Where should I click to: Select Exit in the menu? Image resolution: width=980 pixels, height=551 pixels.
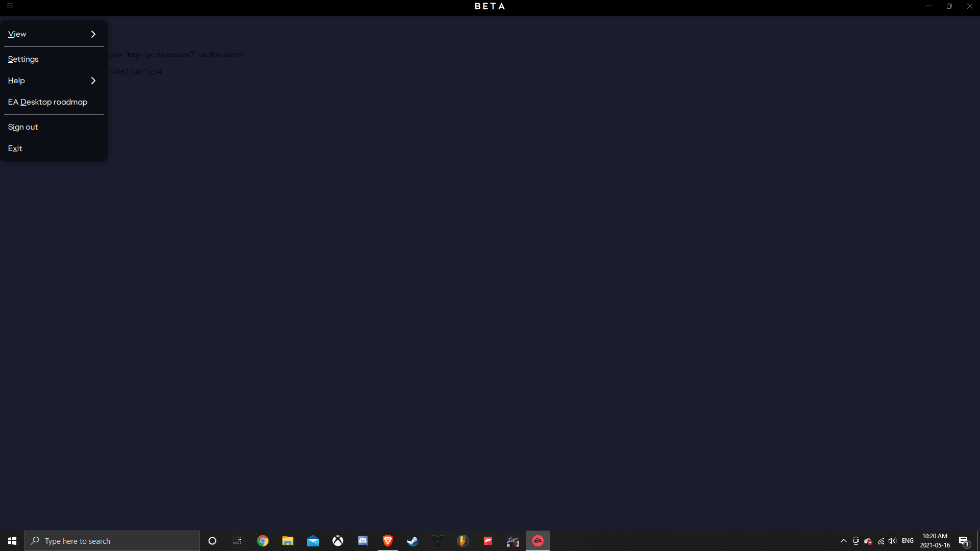(x=54, y=148)
